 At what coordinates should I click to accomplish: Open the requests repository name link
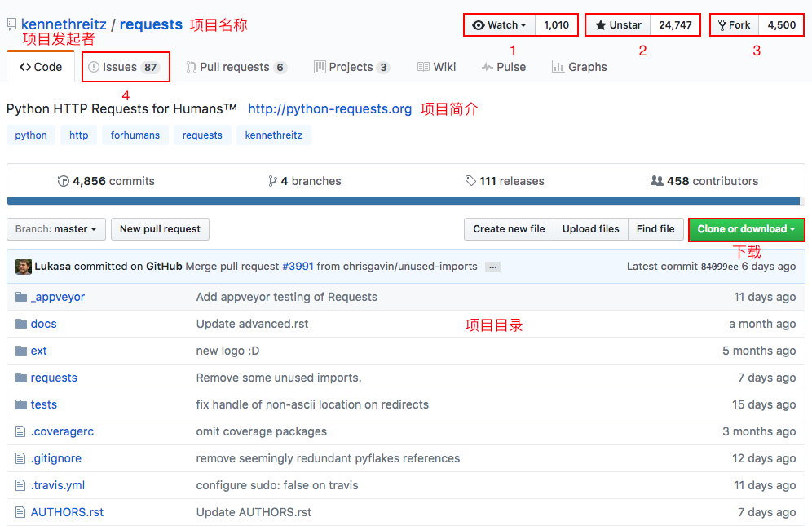pos(151,24)
